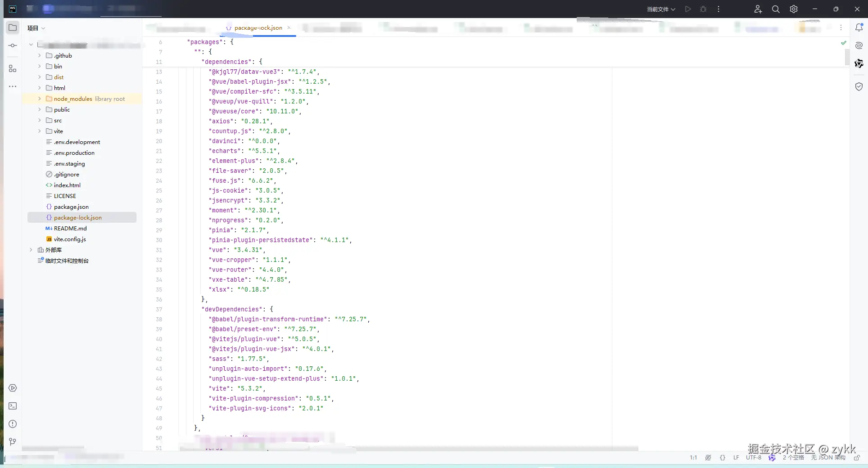Select README.md in project tree
This screenshot has height=468, width=868.
[70, 229]
